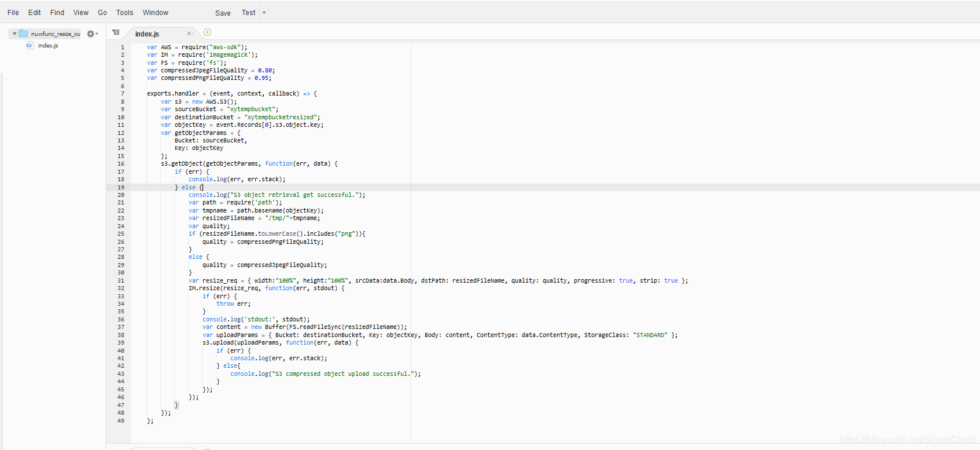Open the File menu

pyautogui.click(x=13, y=13)
